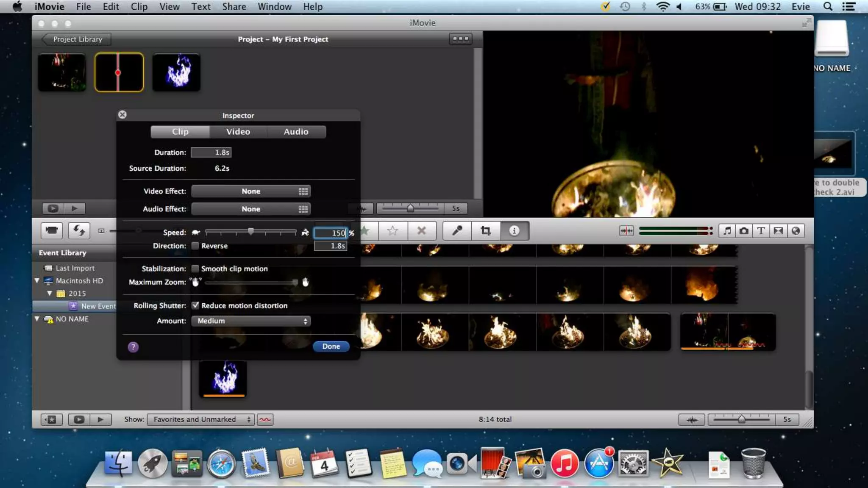This screenshot has height=488, width=868.
Task: Close the Inspector panel
Action: (x=122, y=115)
